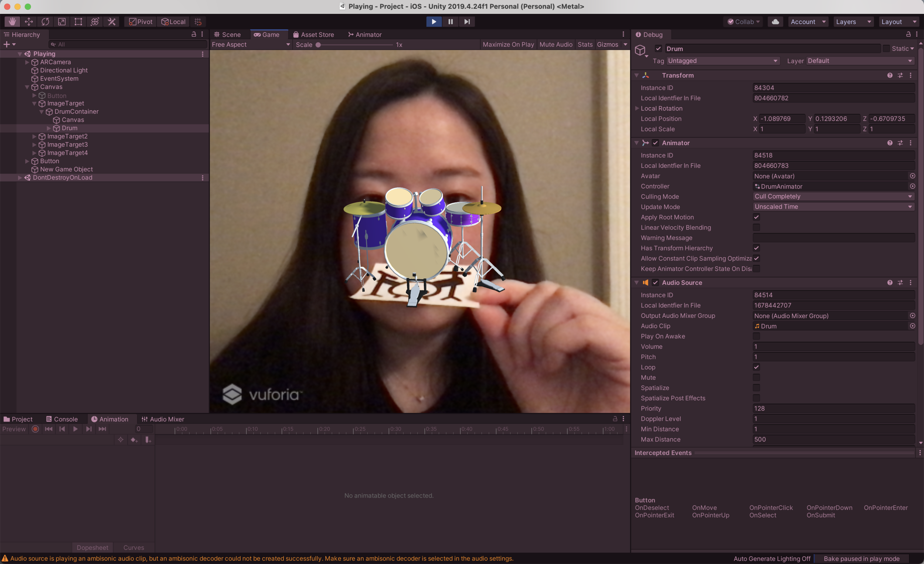Expand the ImageTarget2 tree item
Viewport: 924px width, 564px height.
tap(34, 136)
